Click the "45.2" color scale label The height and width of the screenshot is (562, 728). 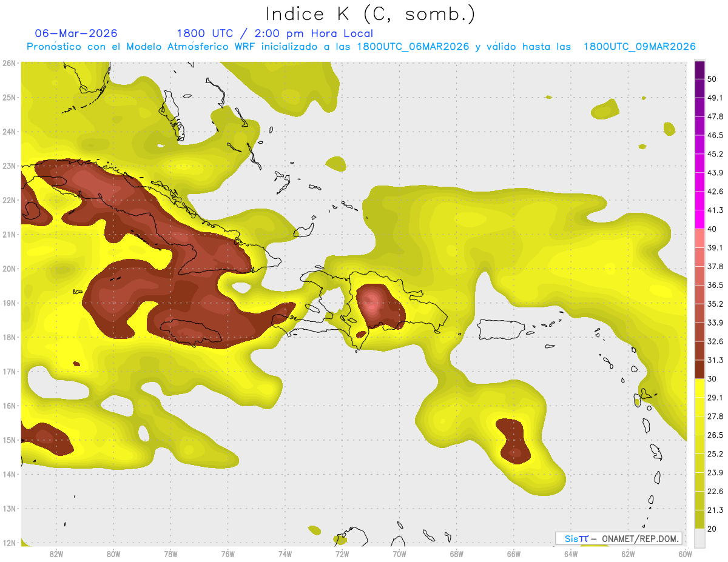point(715,155)
